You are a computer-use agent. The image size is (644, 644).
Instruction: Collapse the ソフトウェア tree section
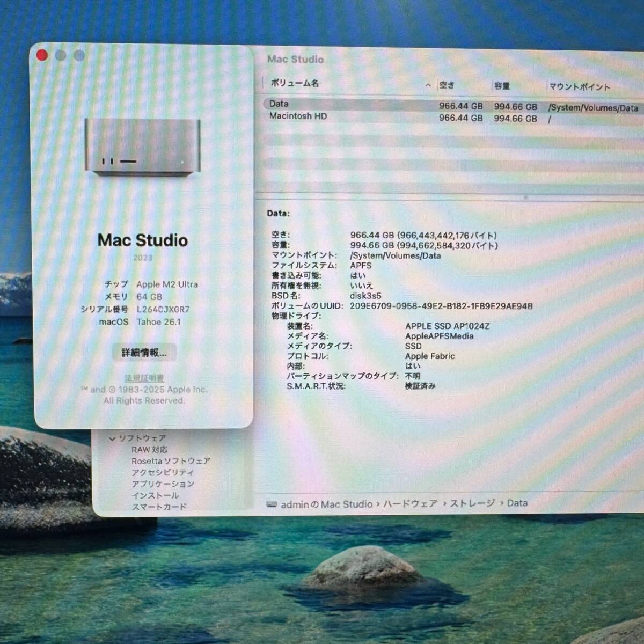pos(112,438)
